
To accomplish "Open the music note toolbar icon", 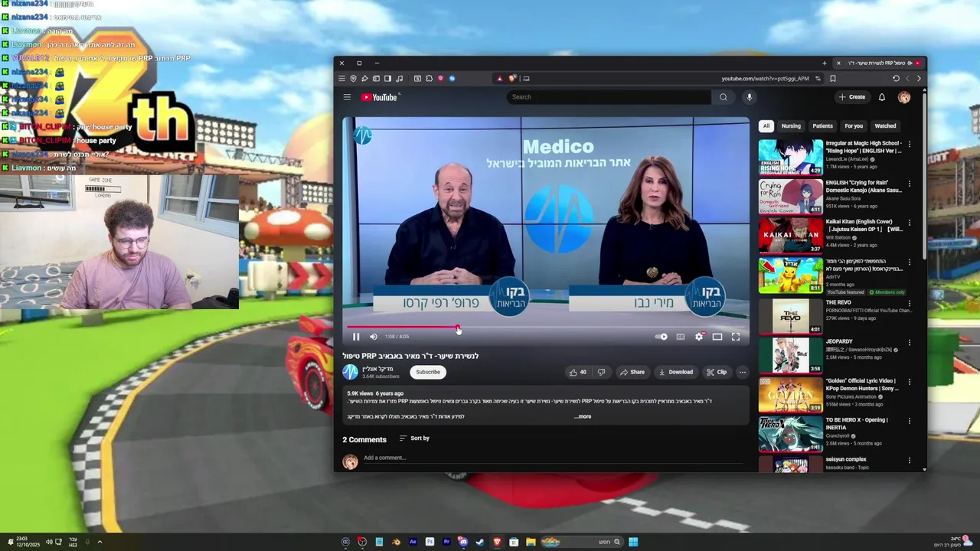I will pyautogui.click(x=400, y=78).
